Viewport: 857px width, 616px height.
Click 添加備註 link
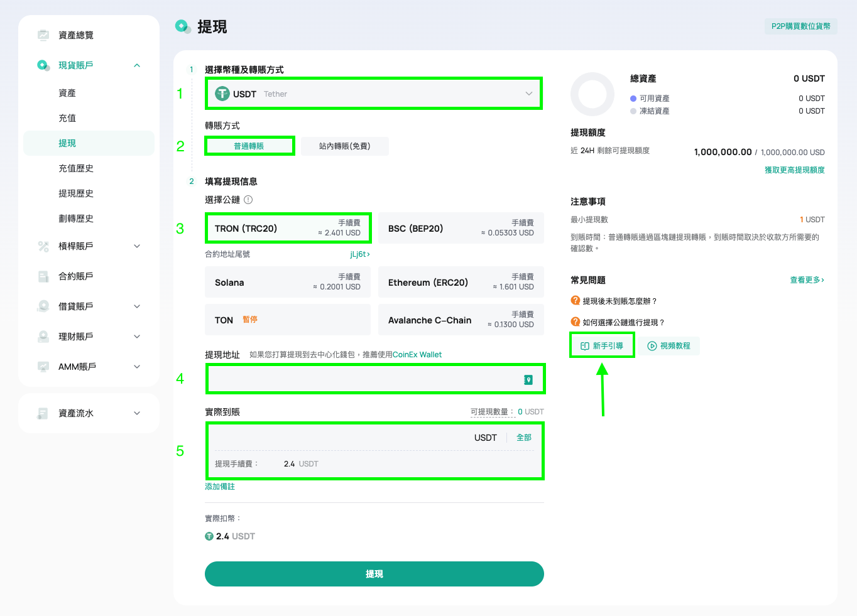click(220, 487)
